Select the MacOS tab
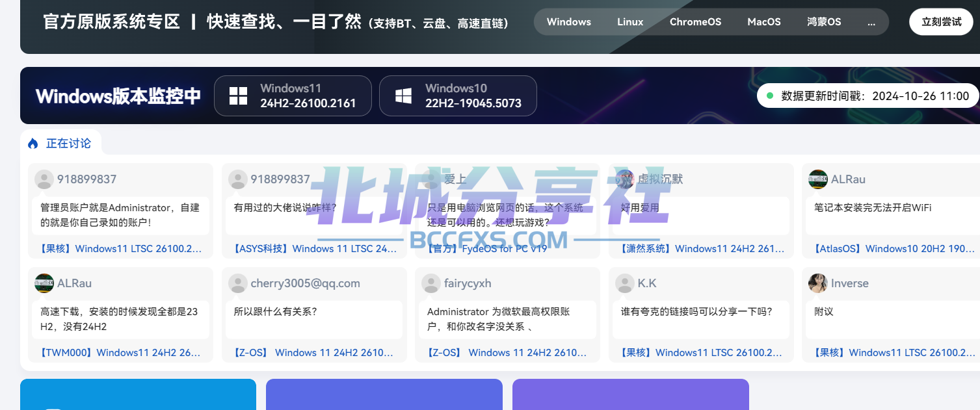 coord(764,21)
